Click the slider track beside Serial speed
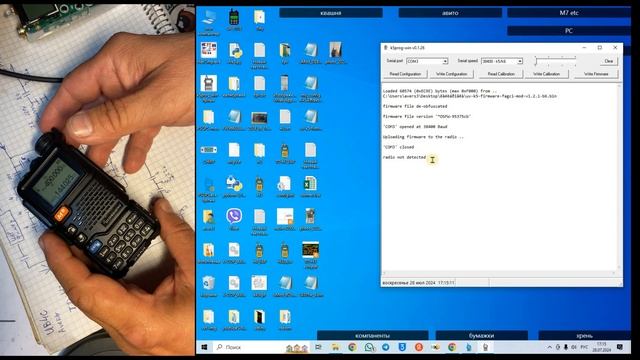 coord(556,61)
